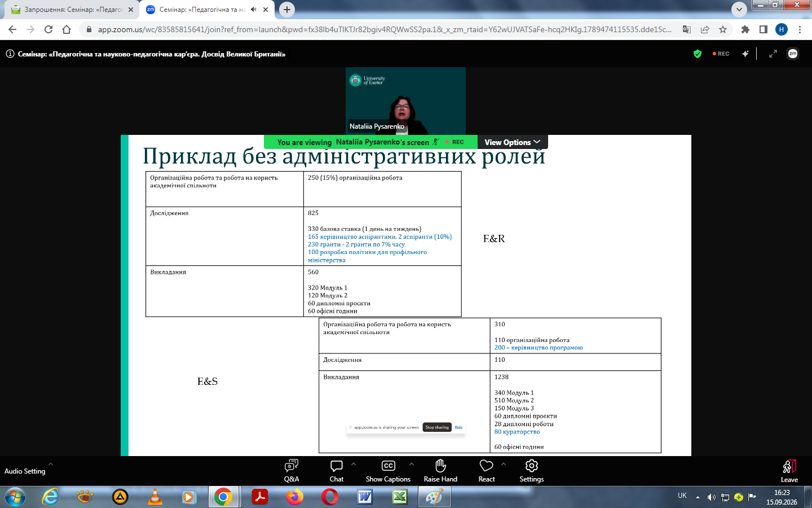Click the Hide link in sharing bar
Viewport: 812px width, 508px height.
click(x=458, y=427)
